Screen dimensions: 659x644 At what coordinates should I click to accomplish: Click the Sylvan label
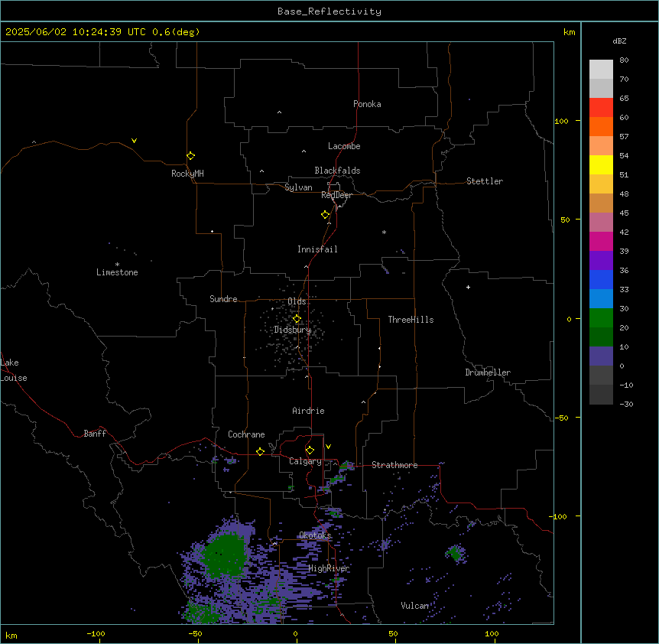click(x=298, y=187)
